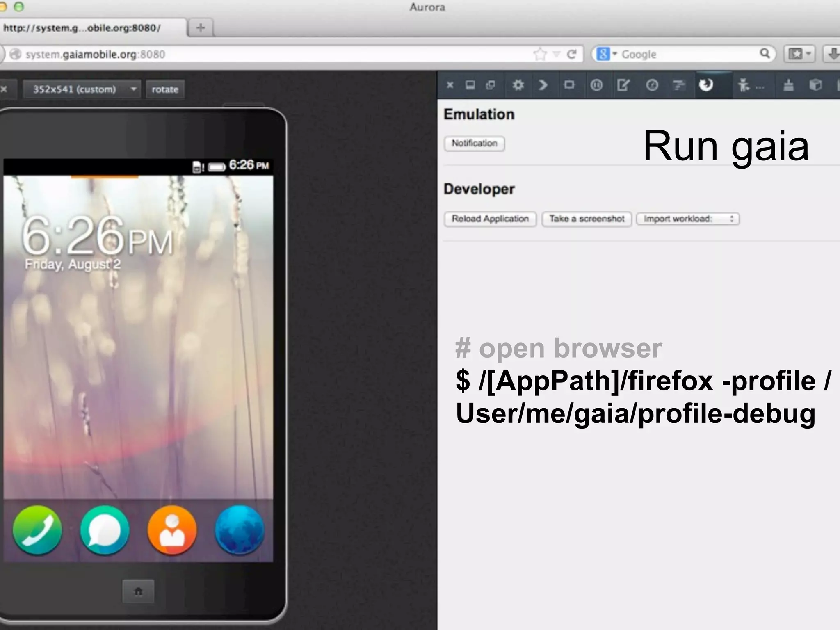Screen dimensions: 840x630
Task: Switch to the Web Console tab
Action: pos(543,85)
